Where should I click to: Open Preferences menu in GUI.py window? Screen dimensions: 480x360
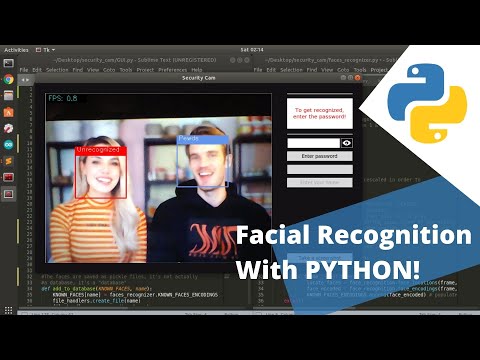click(x=173, y=70)
